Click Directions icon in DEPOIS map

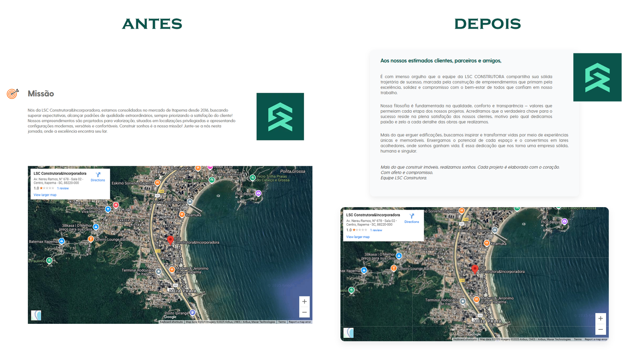[412, 216]
